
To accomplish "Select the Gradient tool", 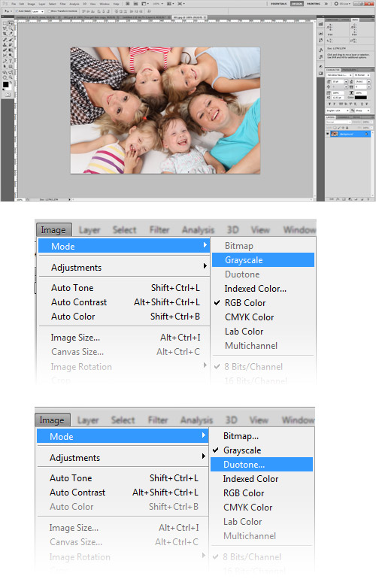I will click(x=11, y=50).
